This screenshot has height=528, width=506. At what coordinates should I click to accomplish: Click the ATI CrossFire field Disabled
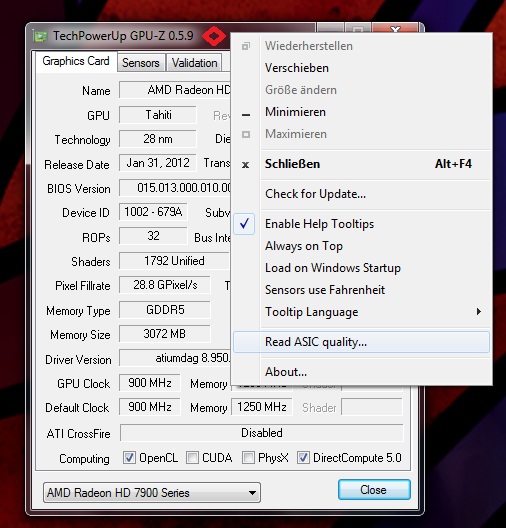[262, 433]
